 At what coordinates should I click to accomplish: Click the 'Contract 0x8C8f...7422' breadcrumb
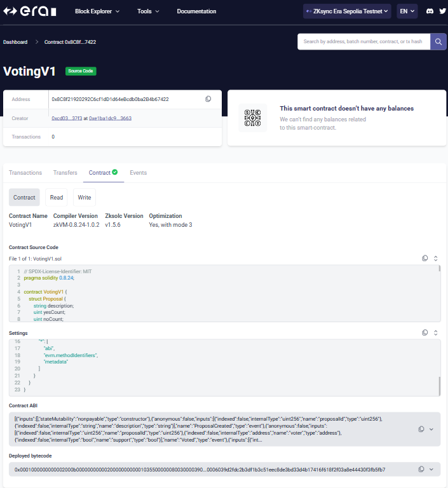coord(70,42)
